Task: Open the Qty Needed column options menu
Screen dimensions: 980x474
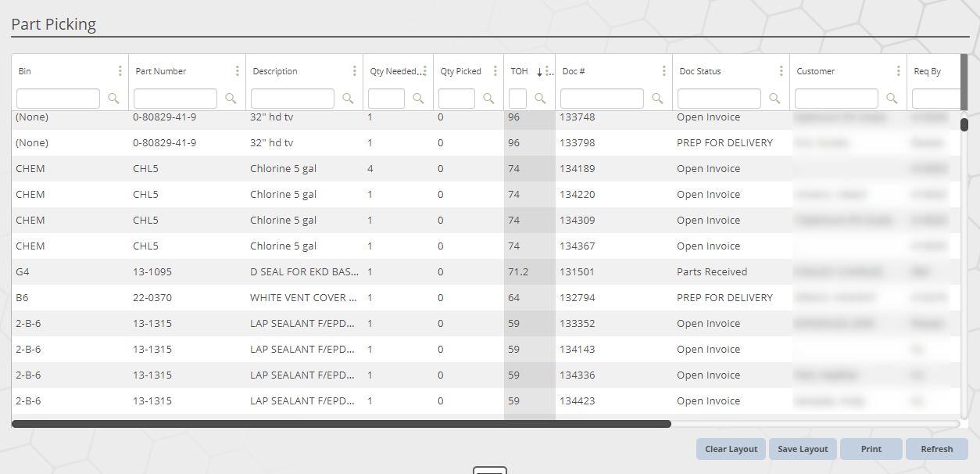Action: (425, 71)
